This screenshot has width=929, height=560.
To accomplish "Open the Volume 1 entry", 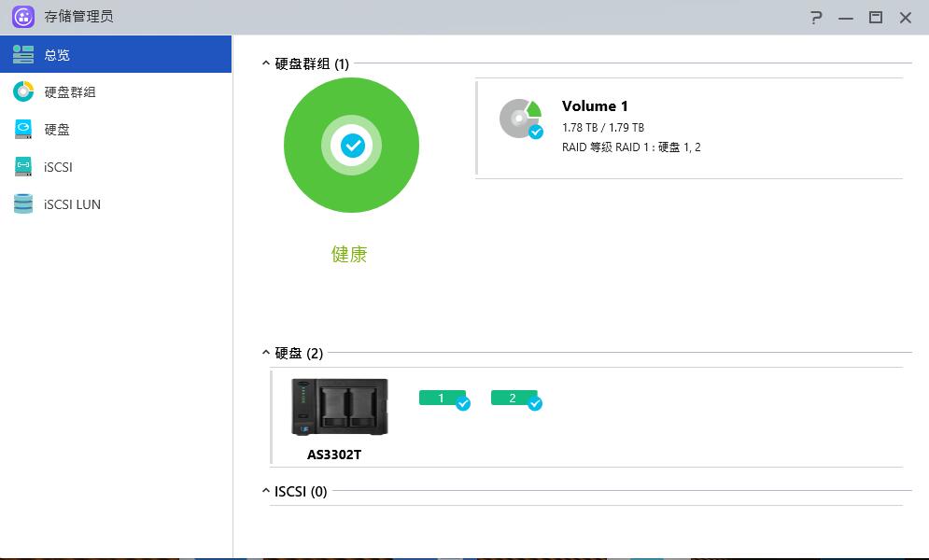I will tap(595, 106).
